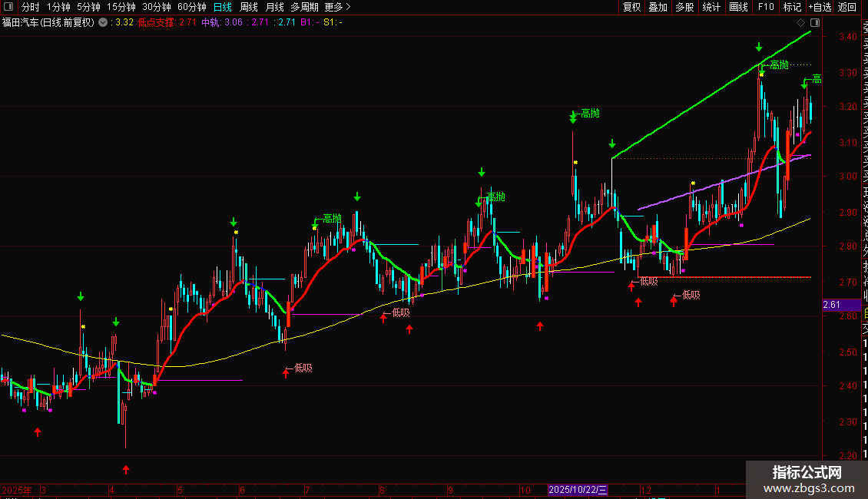
Task: Open the 画线 drawing tools
Action: (738, 7)
